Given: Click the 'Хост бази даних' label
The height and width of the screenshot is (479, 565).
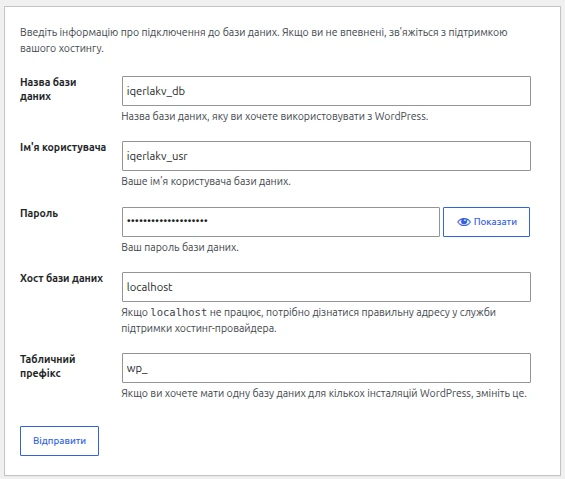Looking at the screenshot, I should [x=62, y=278].
